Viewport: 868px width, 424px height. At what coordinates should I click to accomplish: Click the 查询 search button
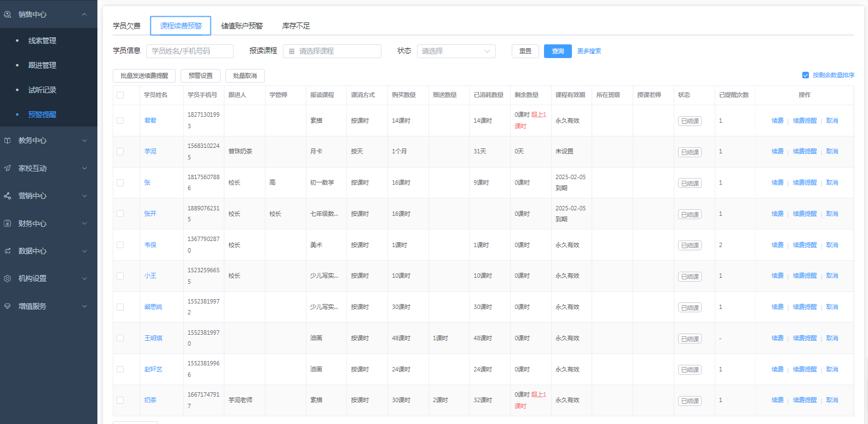point(558,51)
